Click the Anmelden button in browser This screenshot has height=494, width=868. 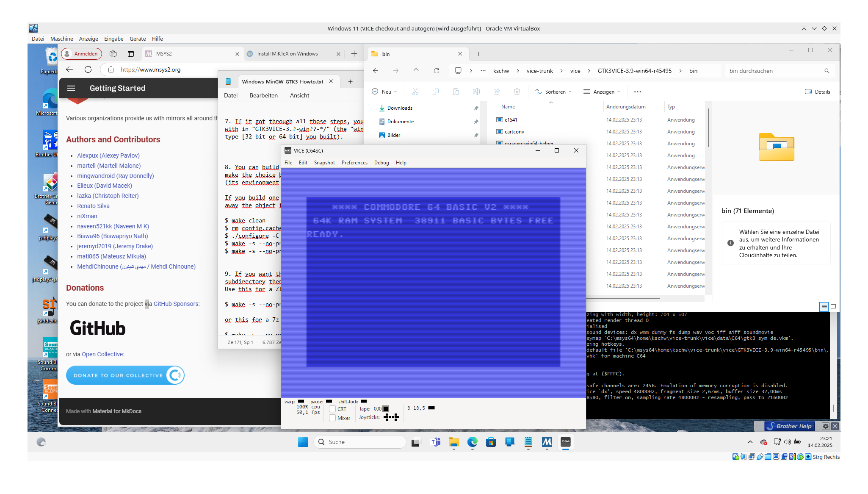82,54
